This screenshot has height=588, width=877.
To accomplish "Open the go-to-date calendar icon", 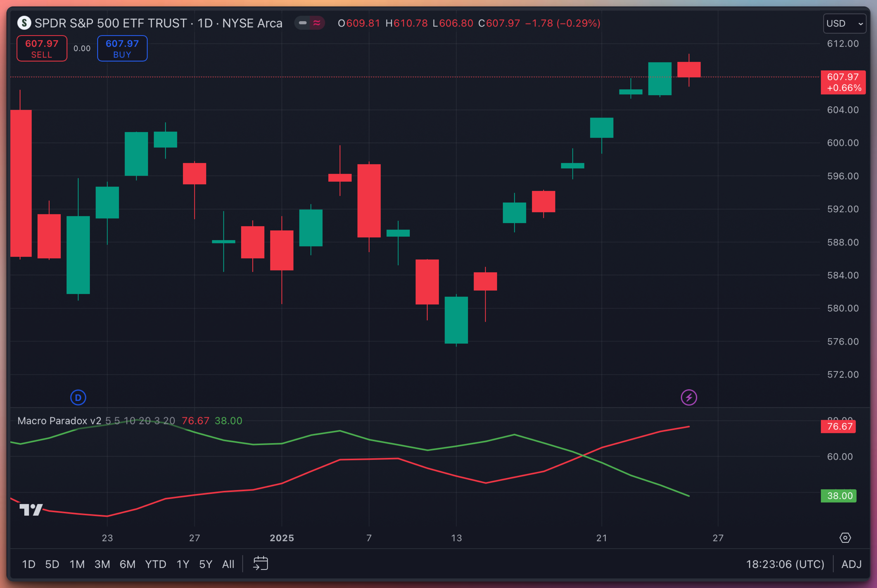I will click(x=261, y=564).
